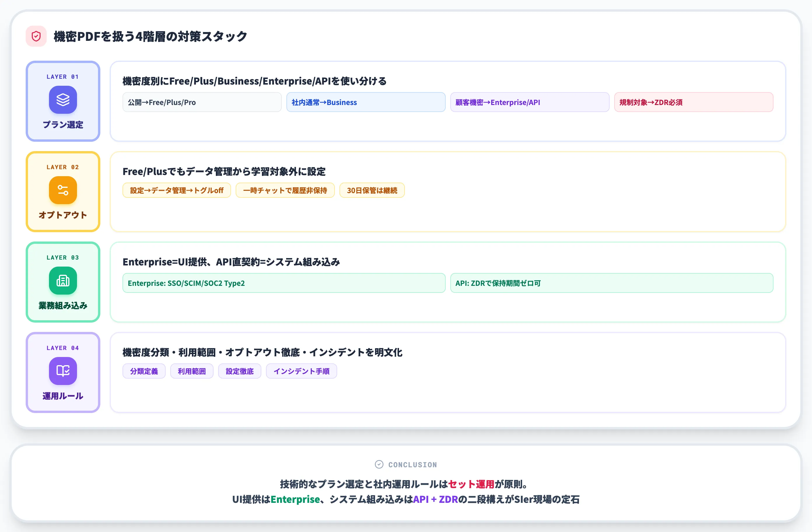812x532 pixels.
Task: Click the 設定徹底 tag
Action: click(239, 371)
